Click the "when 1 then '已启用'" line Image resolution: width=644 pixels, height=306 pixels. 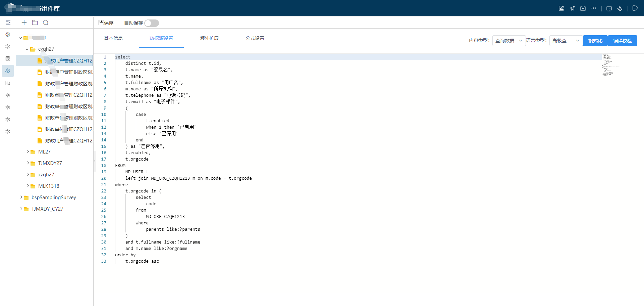171,127
